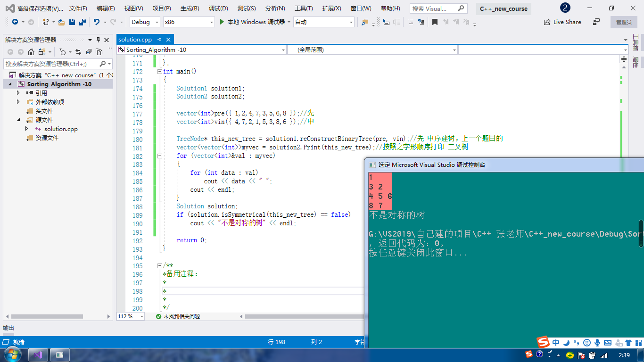The width and height of the screenshot is (644, 362).
Task: Click the switch views icon in Solution Explorer
Action: [43, 52]
